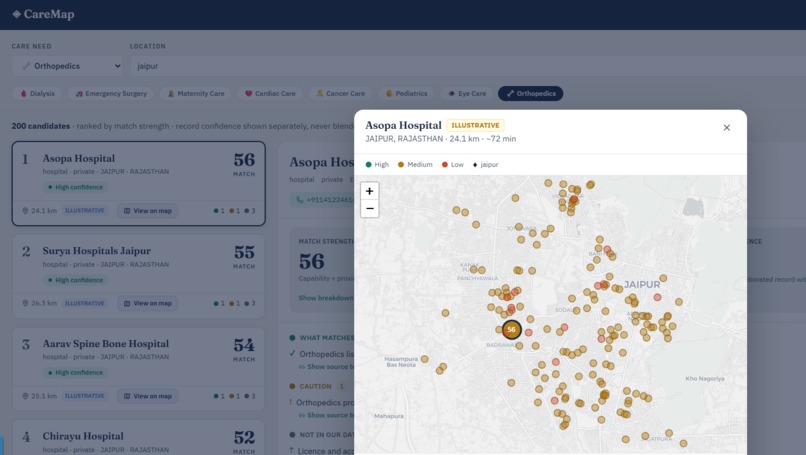Click the Cardiac Care heart icon
The width and height of the screenshot is (806, 455).
[x=248, y=94]
